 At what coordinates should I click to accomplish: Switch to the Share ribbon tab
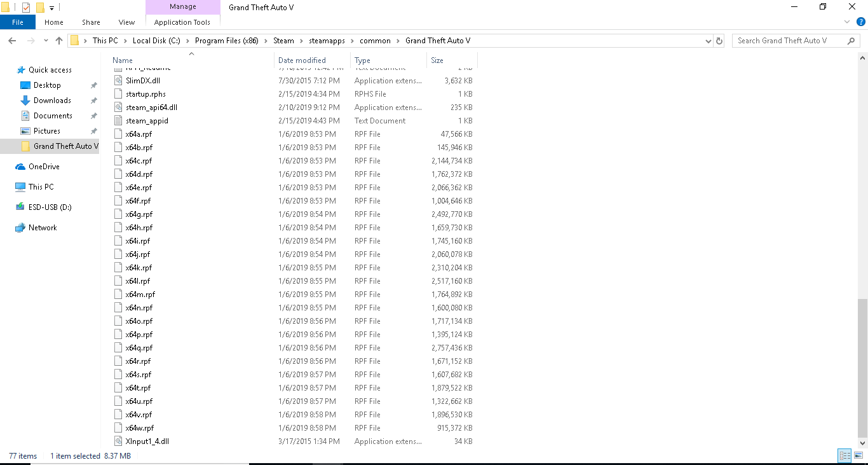point(91,22)
